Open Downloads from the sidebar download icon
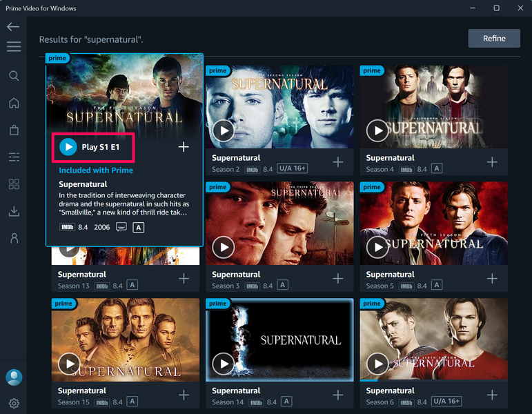The image size is (532, 414). pos(14,211)
